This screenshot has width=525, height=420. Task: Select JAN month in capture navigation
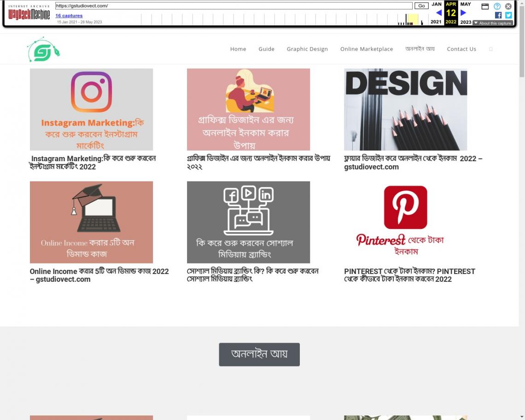(x=437, y=4)
